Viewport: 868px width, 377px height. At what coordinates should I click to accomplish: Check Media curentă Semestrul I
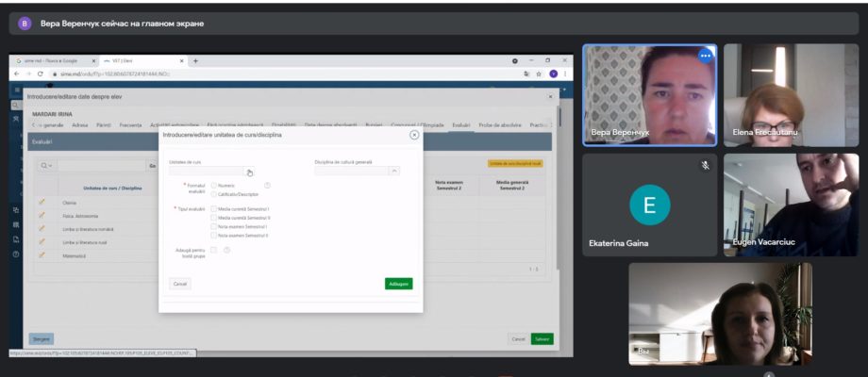[x=213, y=209]
